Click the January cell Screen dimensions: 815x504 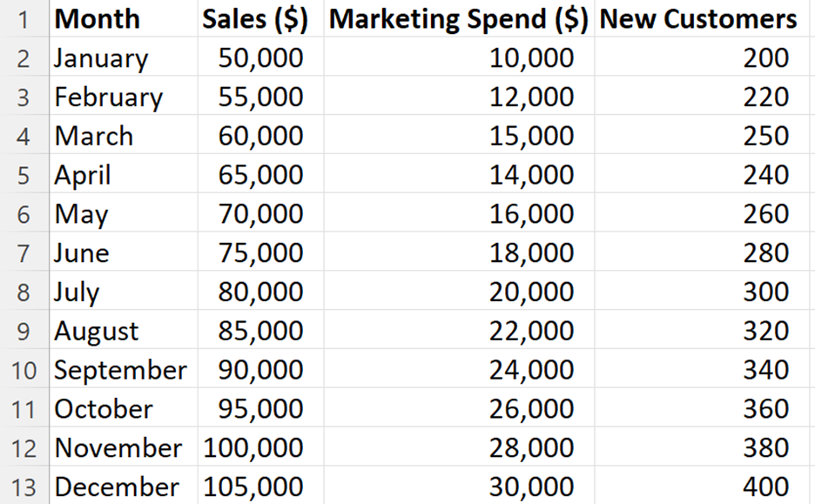coord(124,57)
